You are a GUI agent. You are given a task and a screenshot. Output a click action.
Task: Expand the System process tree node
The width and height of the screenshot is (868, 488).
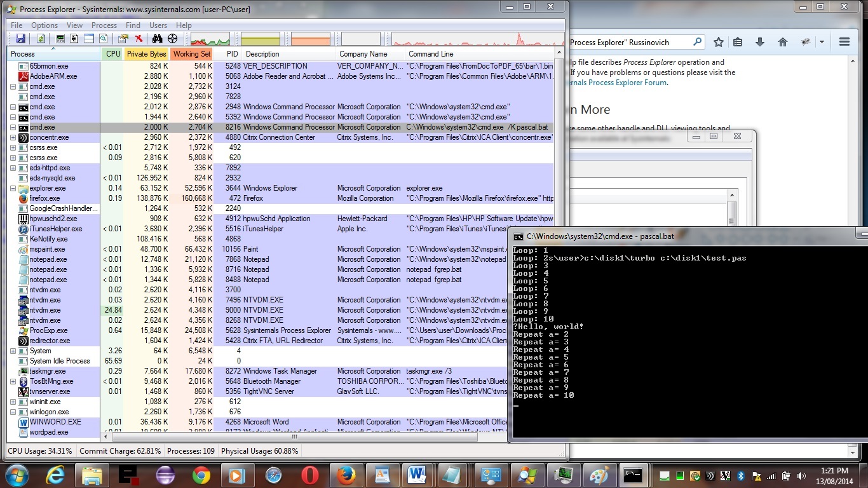click(x=13, y=351)
